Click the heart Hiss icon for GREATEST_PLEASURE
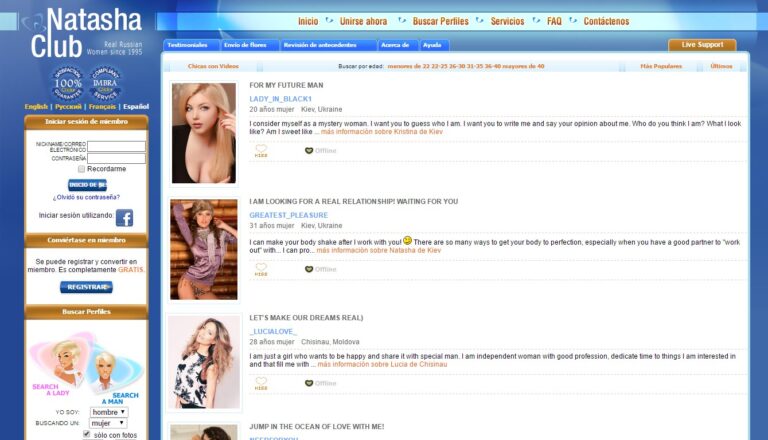The width and height of the screenshot is (768, 440). tap(261, 269)
